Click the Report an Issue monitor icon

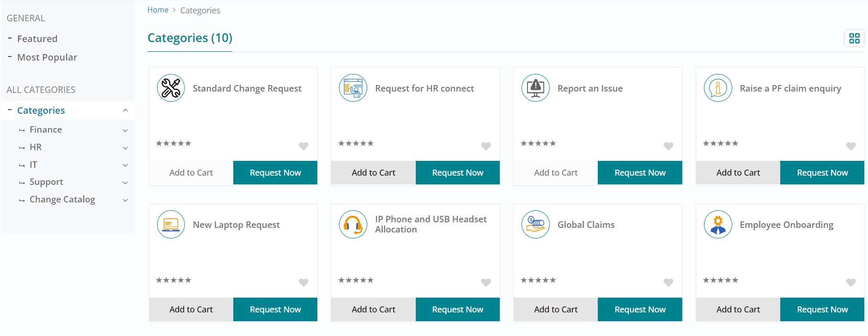point(535,88)
